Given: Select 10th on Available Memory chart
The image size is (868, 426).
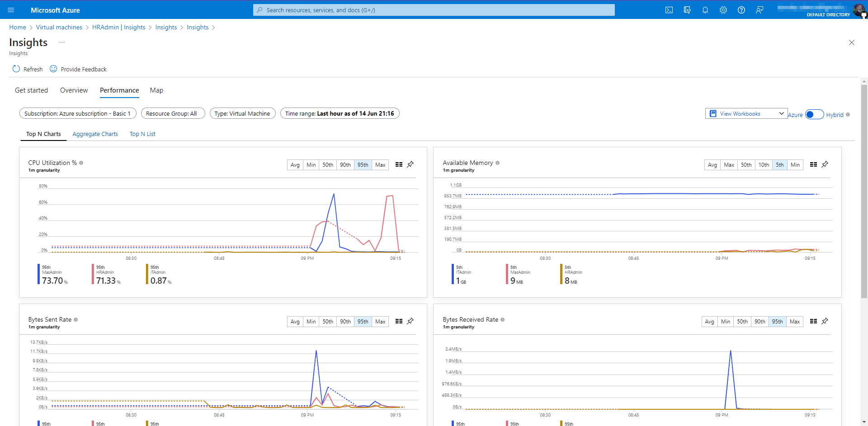Looking at the screenshot, I should (764, 165).
